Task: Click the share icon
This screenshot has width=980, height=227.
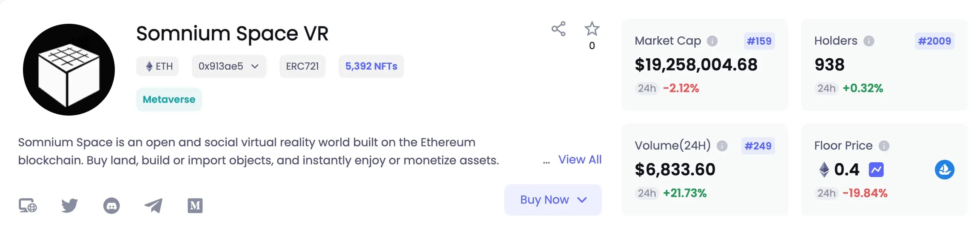Action: (558, 29)
